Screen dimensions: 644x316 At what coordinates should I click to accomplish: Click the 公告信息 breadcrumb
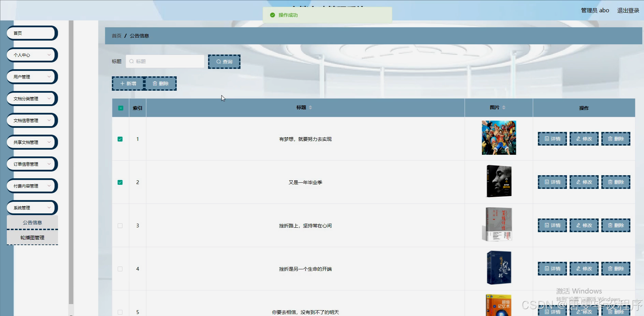click(139, 36)
